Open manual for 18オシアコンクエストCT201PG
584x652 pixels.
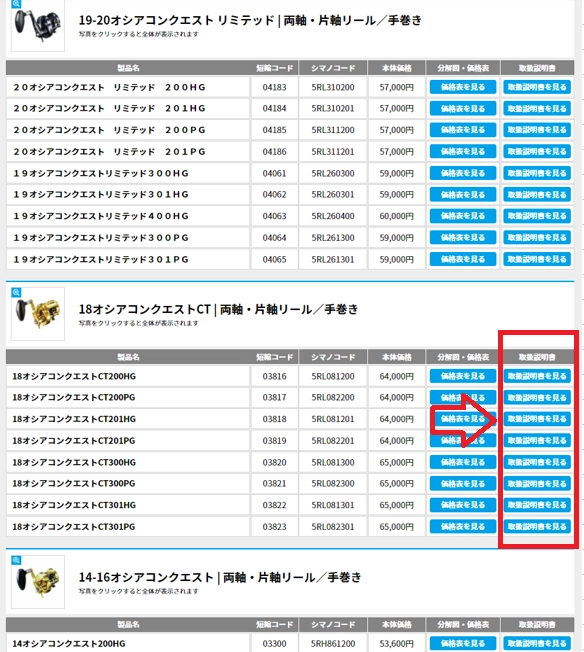pos(537,441)
